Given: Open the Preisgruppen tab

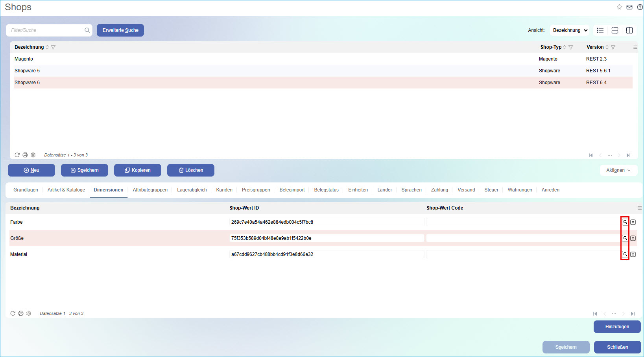Looking at the screenshot, I should [x=256, y=190].
